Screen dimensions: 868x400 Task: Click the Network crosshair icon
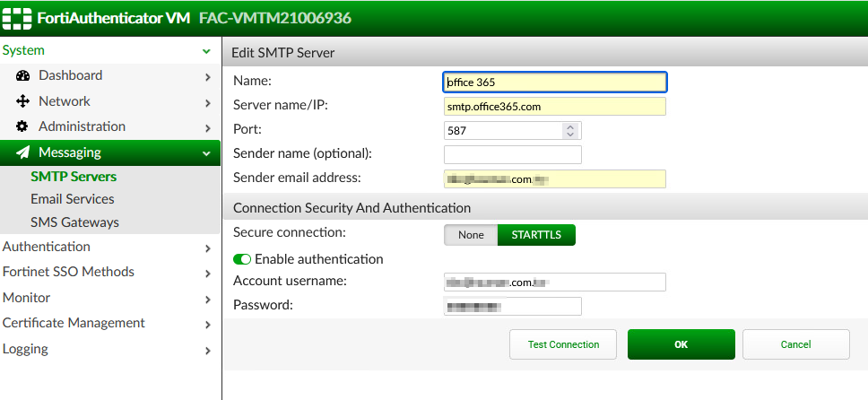(x=23, y=101)
